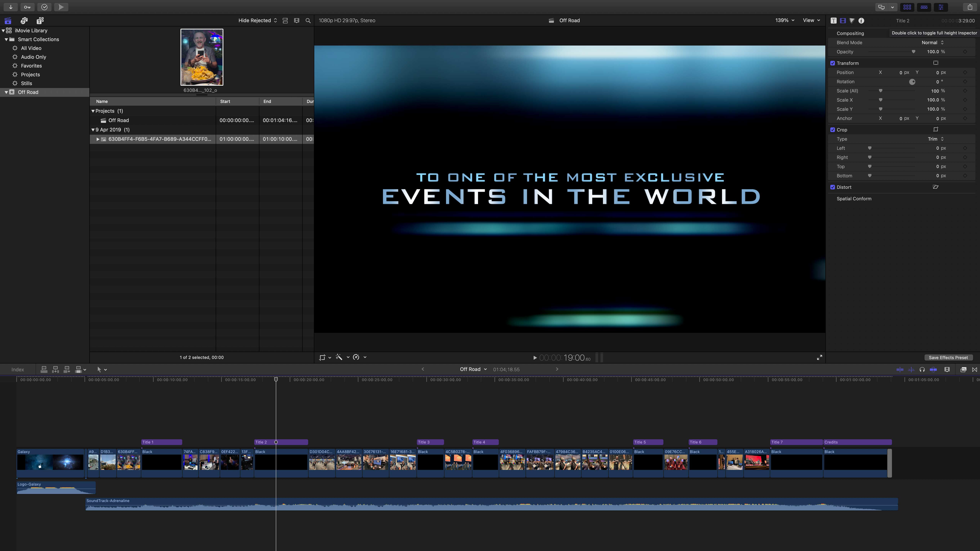Click the Rotation dial
The width and height of the screenshot is (980, 551).
(912, 82)
